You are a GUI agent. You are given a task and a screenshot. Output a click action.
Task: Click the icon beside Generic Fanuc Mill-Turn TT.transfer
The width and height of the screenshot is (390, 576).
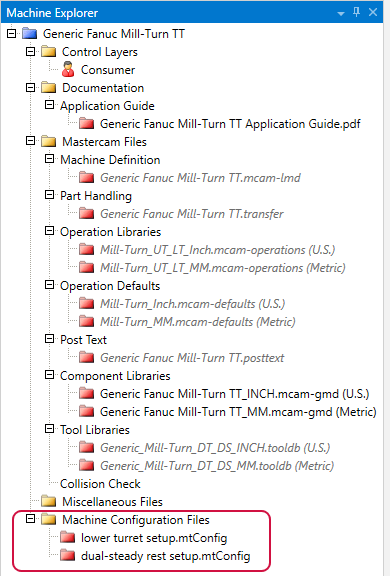87,213
